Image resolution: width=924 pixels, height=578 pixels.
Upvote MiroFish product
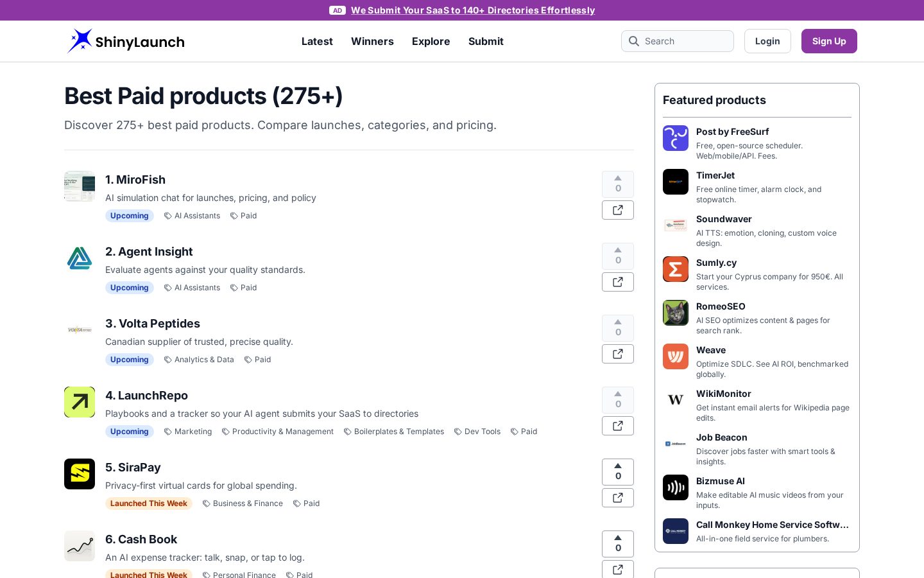click(x=618, y=184)
